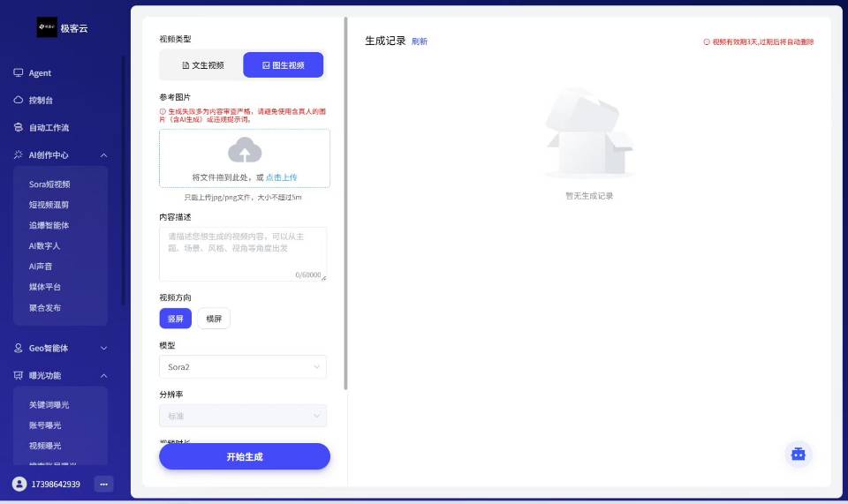This screenshot has width=848, height=504.
Task: Collapse the AI创作中心 menu section
Action: pyautogui.click(x=103, y=155)
